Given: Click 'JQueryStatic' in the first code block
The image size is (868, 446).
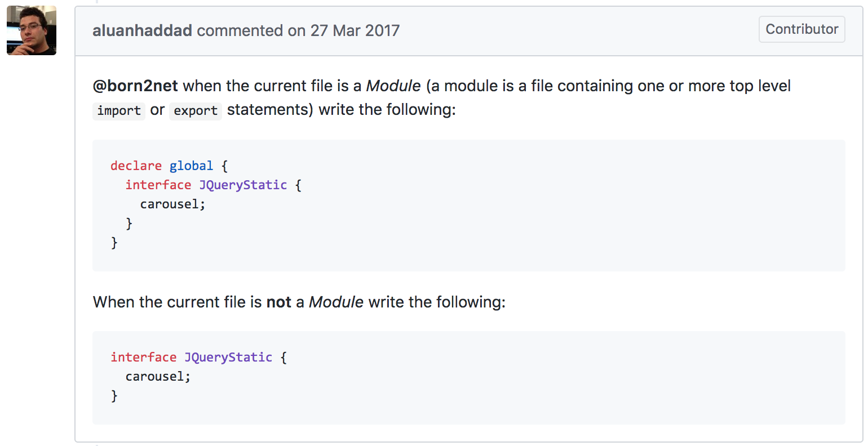Looking at the screenshot, I should point(243,185).
